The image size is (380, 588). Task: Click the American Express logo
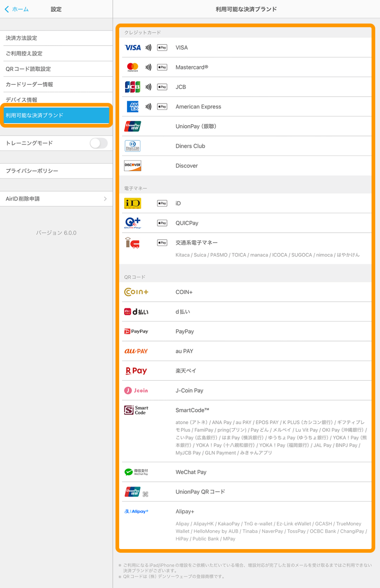coord(132,107)
